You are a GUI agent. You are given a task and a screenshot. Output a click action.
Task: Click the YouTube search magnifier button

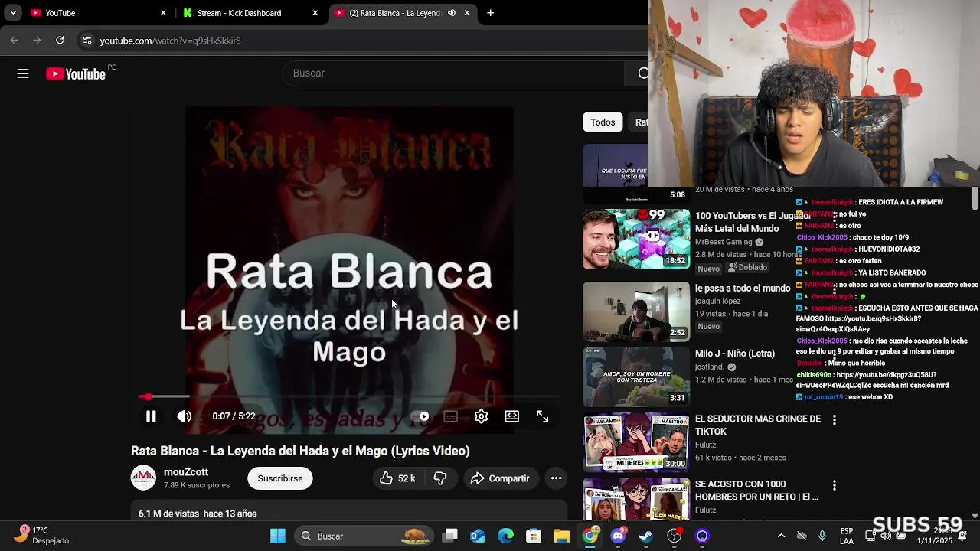[x=642, y=73]
